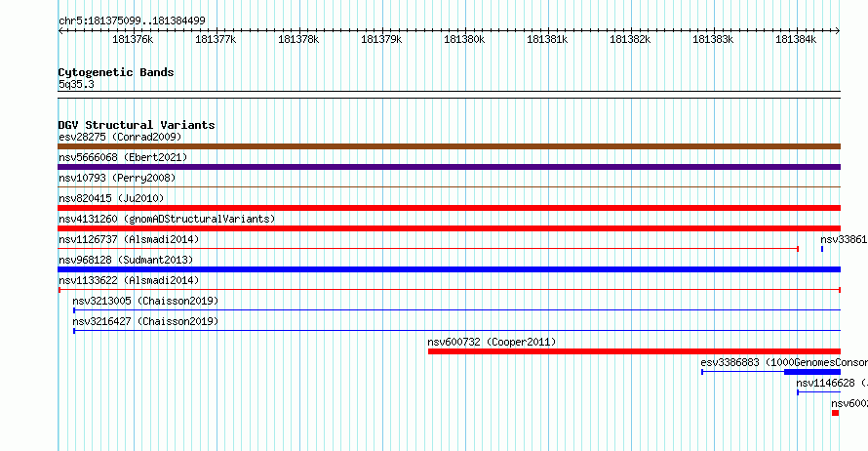Screen dimensions: 868x451
Task: Click the nsv600732 (Cooper2011) red bar
Action: tap(634, 351)
